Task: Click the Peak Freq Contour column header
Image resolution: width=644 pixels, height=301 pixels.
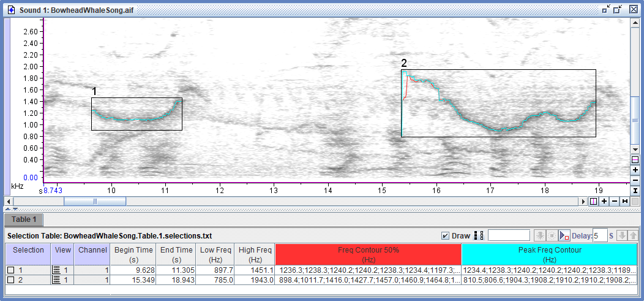Action: 549,254
